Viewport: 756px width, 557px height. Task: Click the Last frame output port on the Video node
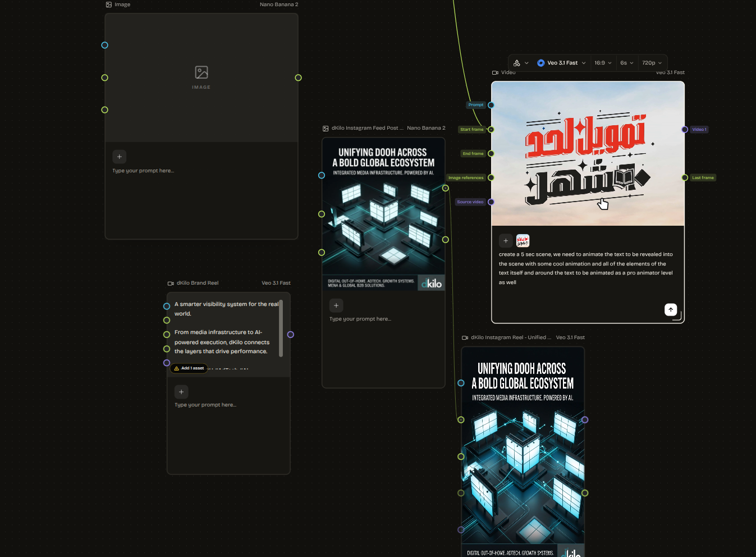pyautogui.click(x=685, y=178)
